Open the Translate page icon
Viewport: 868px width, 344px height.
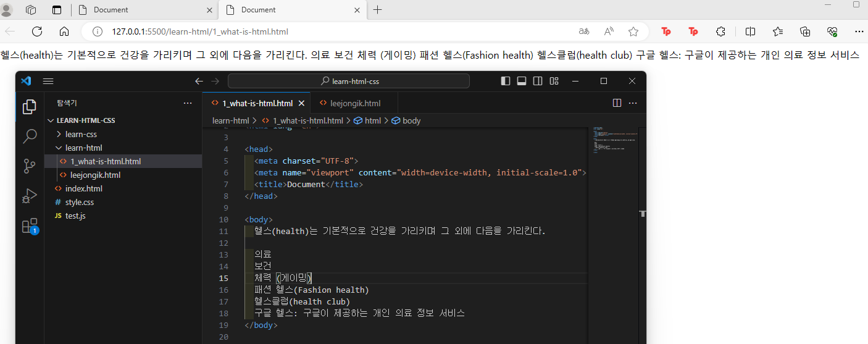coord(585,31)
